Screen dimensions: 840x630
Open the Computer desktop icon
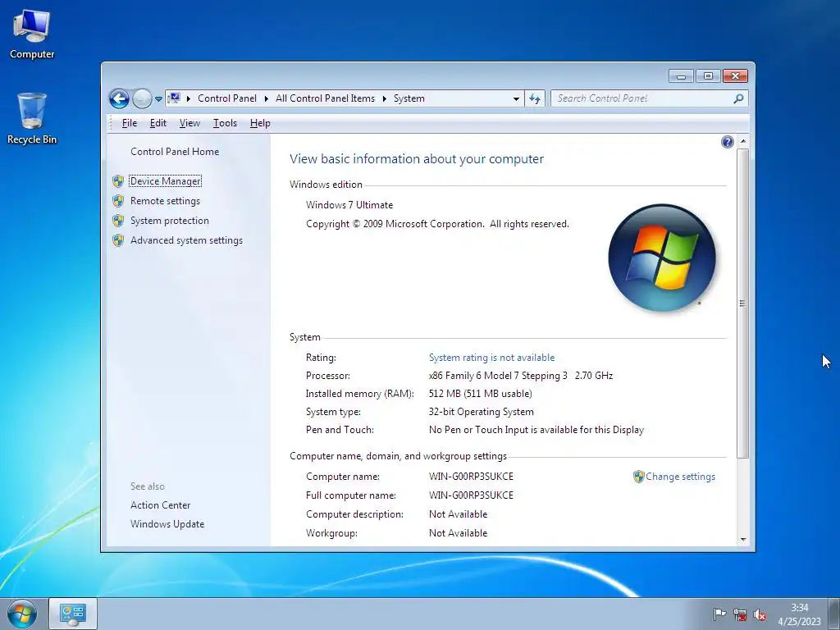point(32,34)
